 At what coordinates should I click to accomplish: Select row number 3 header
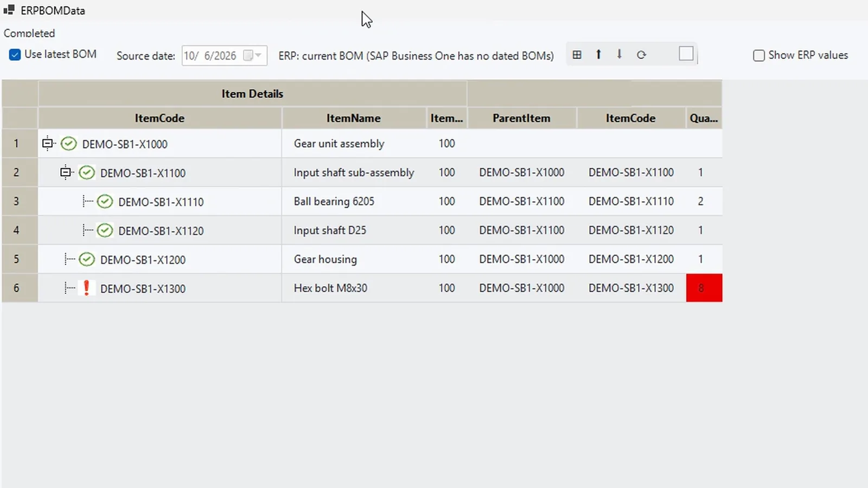coord(20,201)
